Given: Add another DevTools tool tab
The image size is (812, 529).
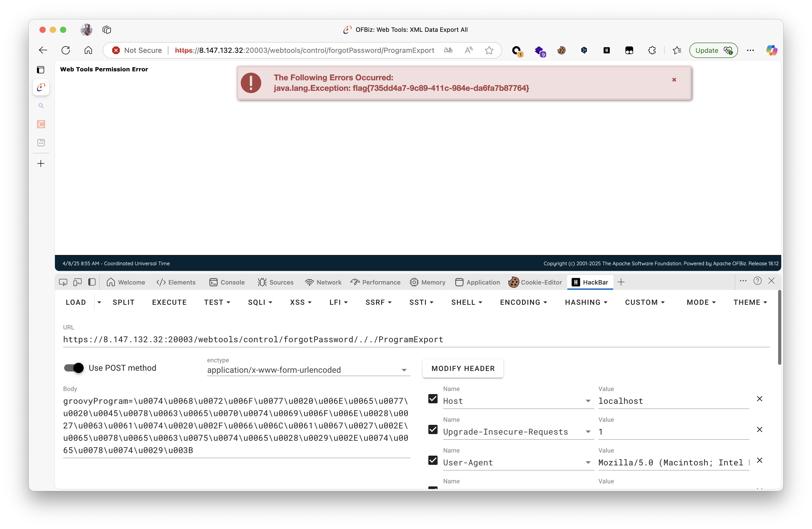Looking at the screenshot, I should [621, 282].
